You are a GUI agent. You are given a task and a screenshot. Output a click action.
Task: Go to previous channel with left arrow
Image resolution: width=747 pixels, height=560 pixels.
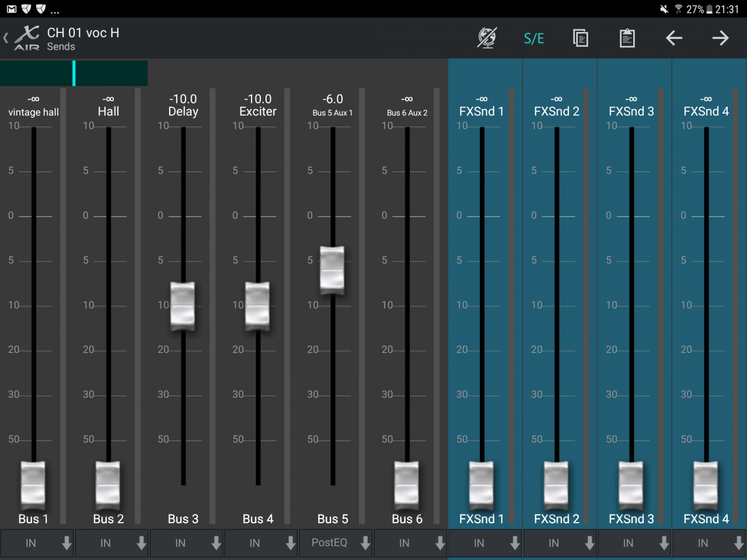coord(673,38)
